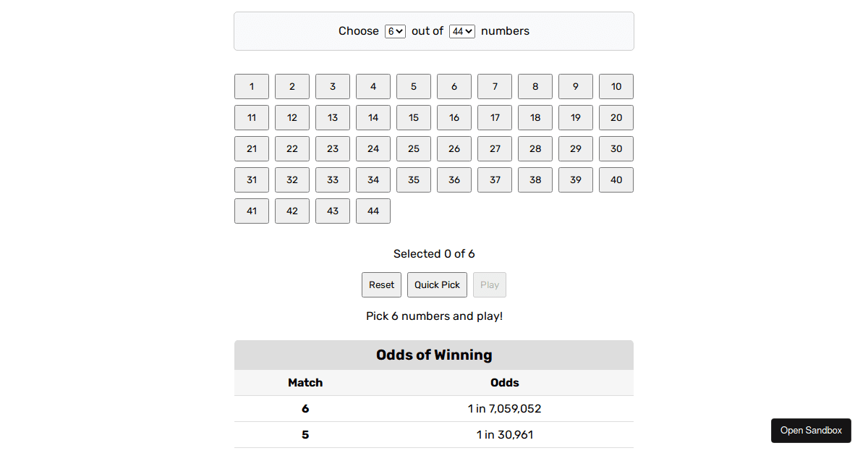Image resolution: width=868 pixels, height=456 pixels.
Task: Choose number 40 in the grid
Action: pos(616,180)
